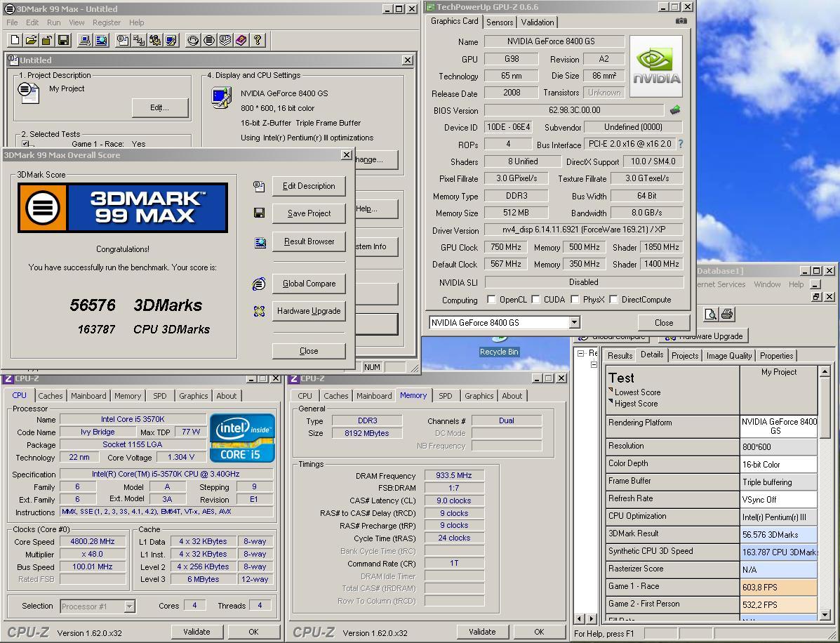The height and width of the screenshot is (643, 840).
Task: Click the project description document toolbar icon
Action: [x=123, y=40]
